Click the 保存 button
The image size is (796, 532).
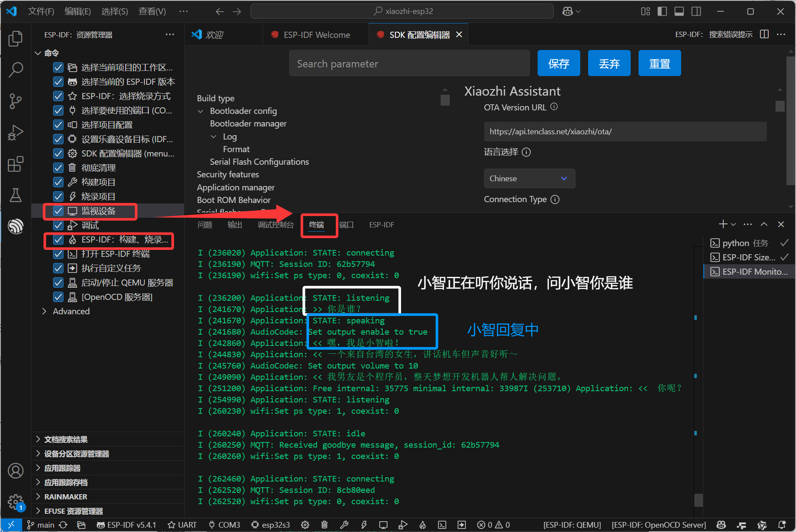pyautogui.click(x=559, y=63)
